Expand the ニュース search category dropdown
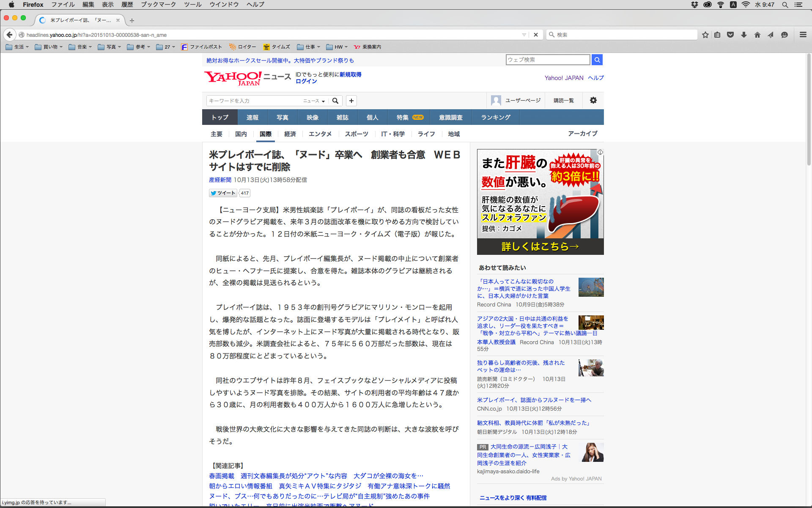This screenshot has height=508, width=812. pyautogui.click(x=314, y=101)
